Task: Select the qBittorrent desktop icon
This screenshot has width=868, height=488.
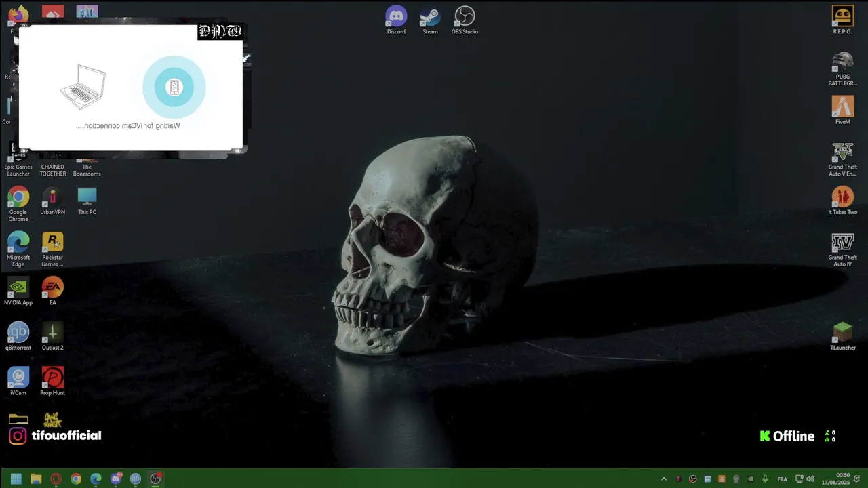Action: click(x=18, y=336)
